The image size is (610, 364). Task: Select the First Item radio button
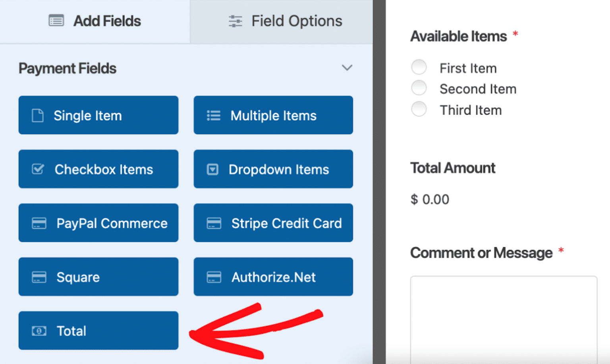[419, 67]
